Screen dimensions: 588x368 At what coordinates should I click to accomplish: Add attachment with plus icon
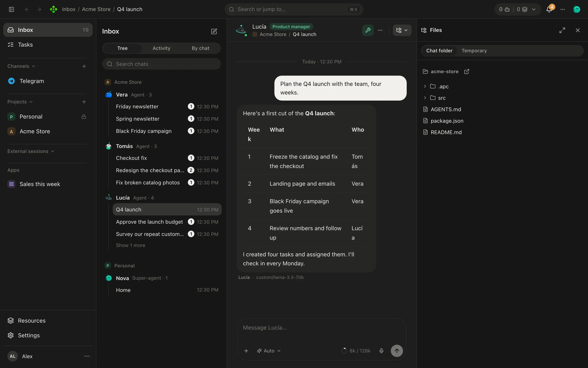246,351
